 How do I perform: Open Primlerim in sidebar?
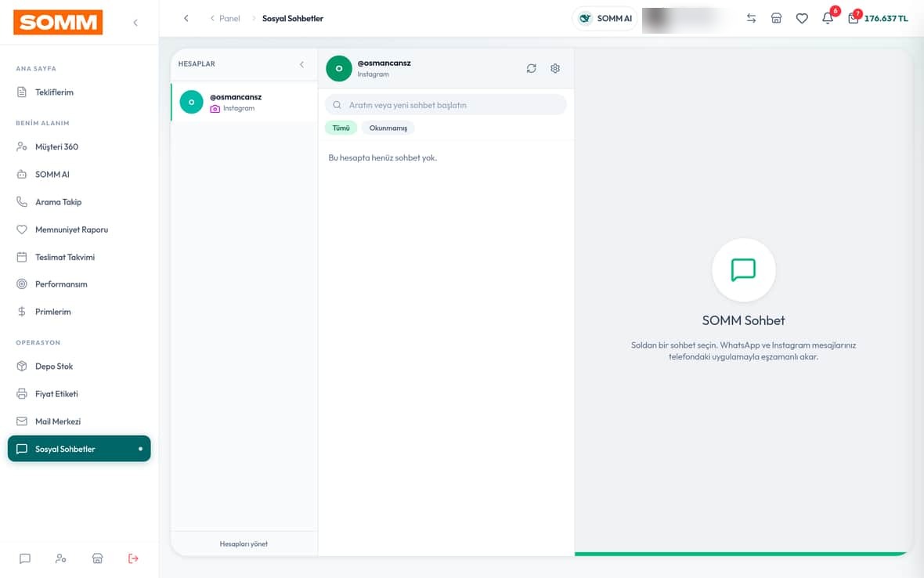point(79,312)
